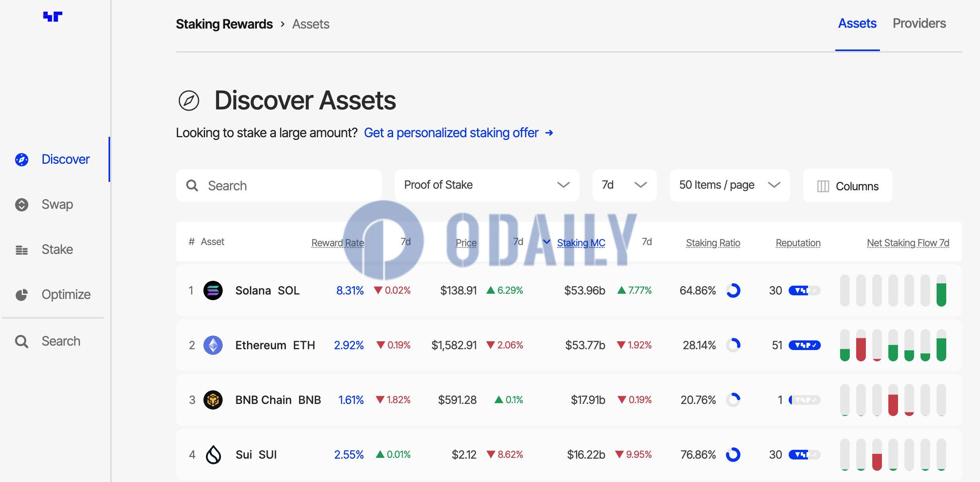Click Get a personalized staking offer link

451,133
